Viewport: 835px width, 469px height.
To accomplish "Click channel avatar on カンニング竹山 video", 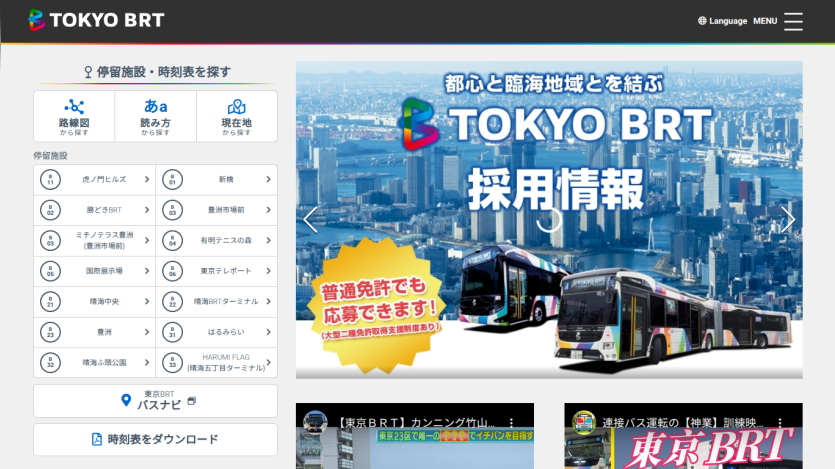I will tap(315, 422).
